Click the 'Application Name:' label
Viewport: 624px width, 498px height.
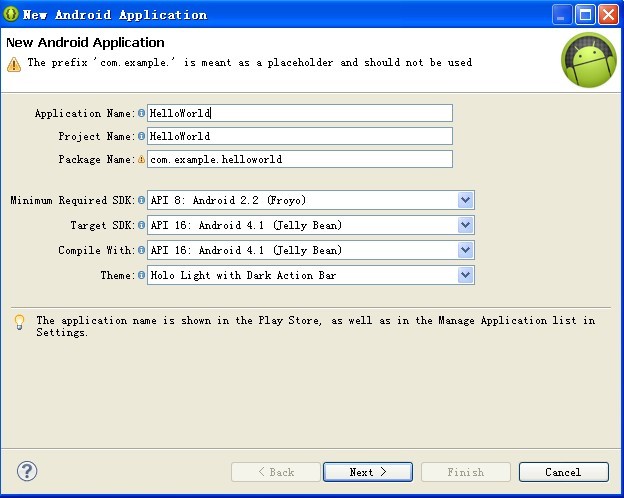85,113
